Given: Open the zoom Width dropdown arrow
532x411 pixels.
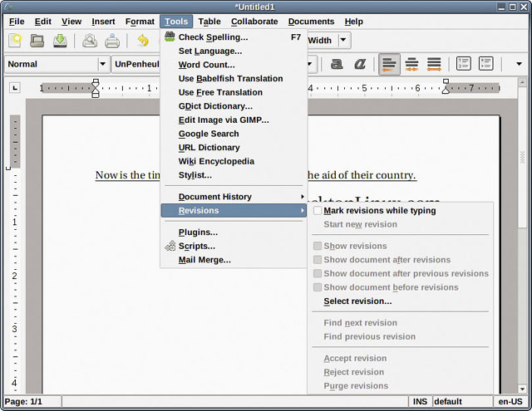Looking at the screenshot, I should tap(343, 41).
